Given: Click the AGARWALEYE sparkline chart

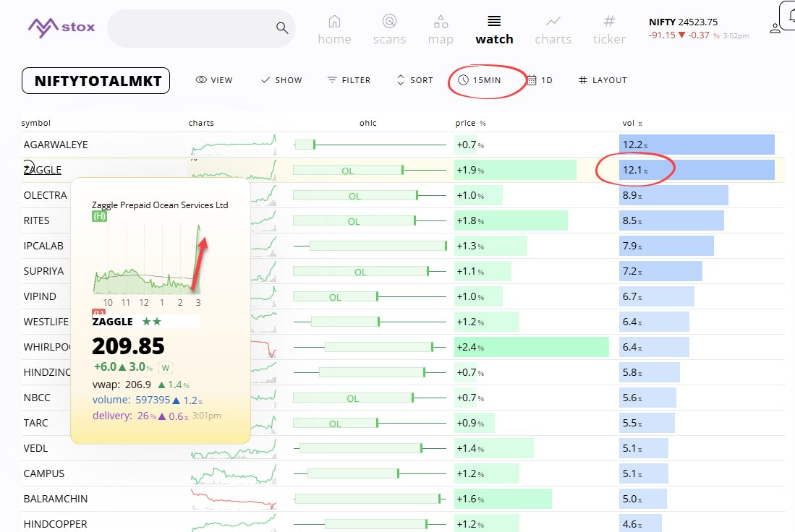Looking at the screenshot, I should [x=234, y=145].
